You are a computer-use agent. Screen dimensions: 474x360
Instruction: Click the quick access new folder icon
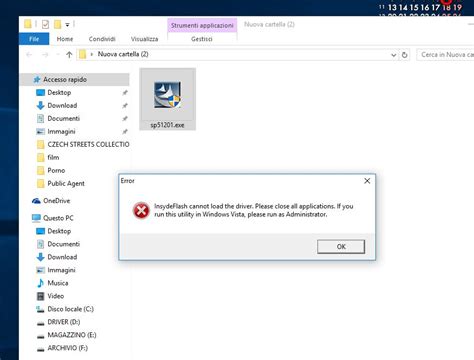[x=57, y=24]
